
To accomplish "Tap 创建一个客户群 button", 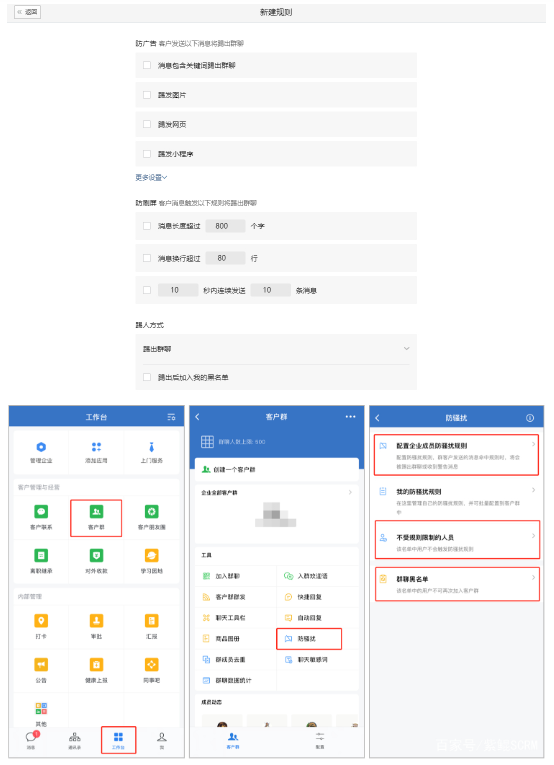I will pyautogui.click(x=277, y=469).
